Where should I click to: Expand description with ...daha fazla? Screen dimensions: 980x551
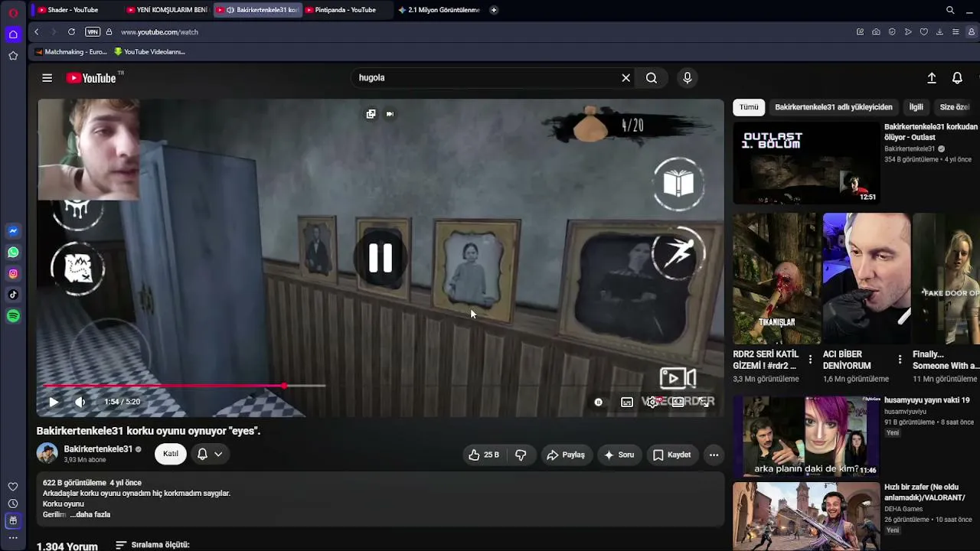[x=90, y=514]
